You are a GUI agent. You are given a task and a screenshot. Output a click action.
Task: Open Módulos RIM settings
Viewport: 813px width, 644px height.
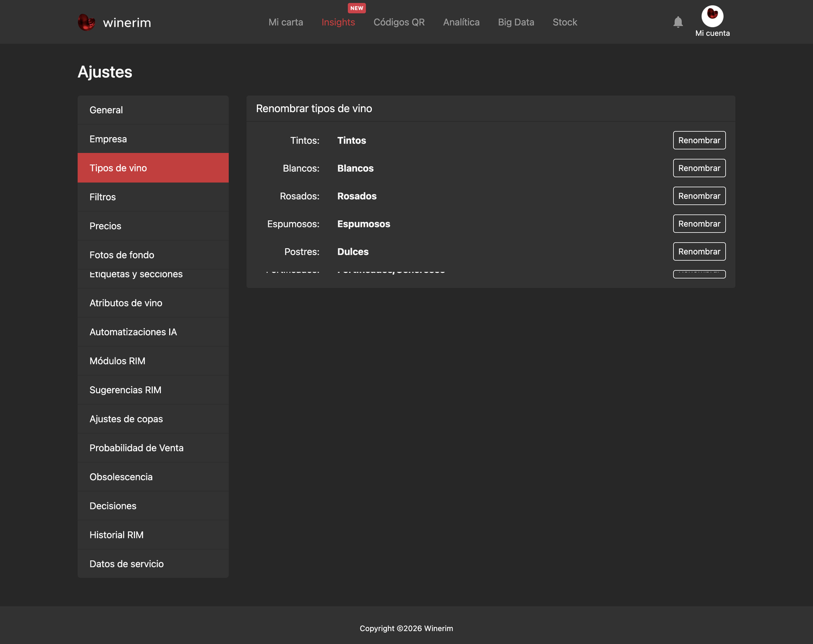(153, 361)
